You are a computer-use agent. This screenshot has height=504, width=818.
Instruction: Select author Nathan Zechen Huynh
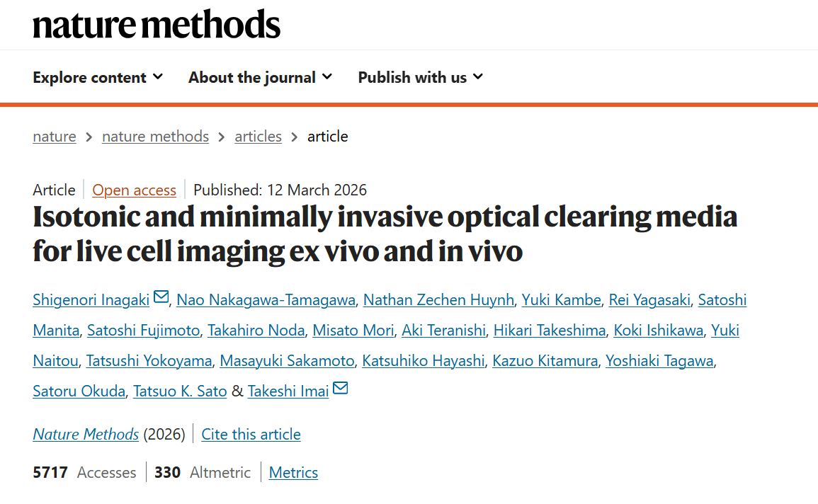click(438, 299)
